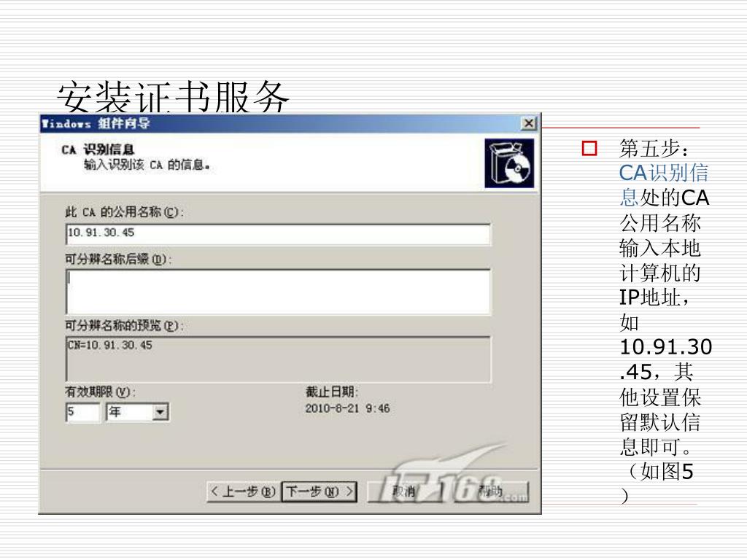Focus the distinguished name suffix text box

(278, 292)
